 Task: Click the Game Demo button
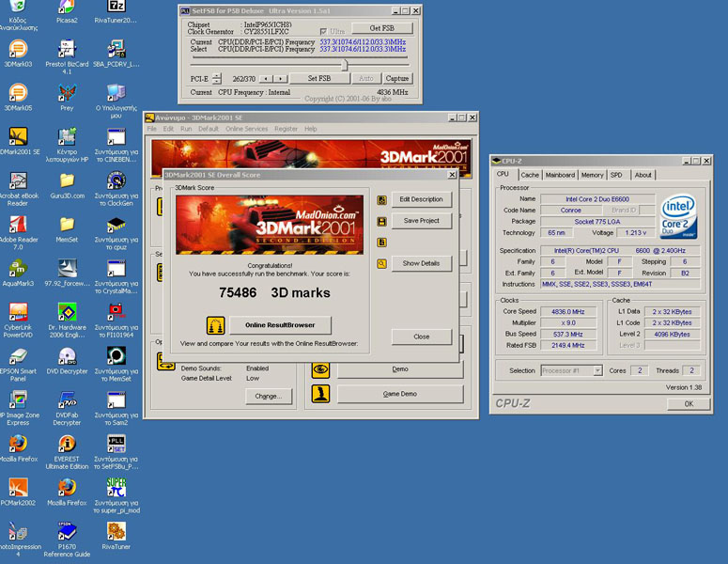coord(400,394)
